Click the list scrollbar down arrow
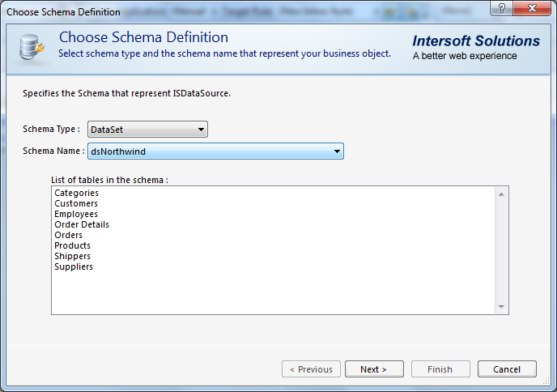 pos(502,307)
